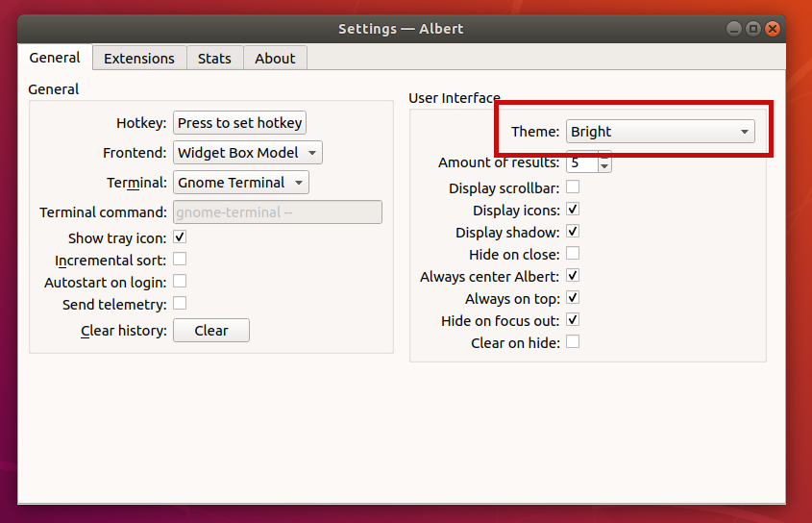812x523 pixels.
Task: Click the Press to set hotkey button
Action: 240,123
